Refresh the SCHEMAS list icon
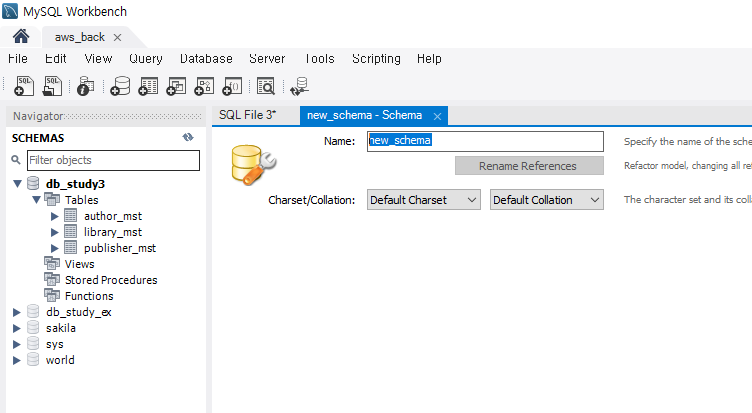 pos(188,138)
